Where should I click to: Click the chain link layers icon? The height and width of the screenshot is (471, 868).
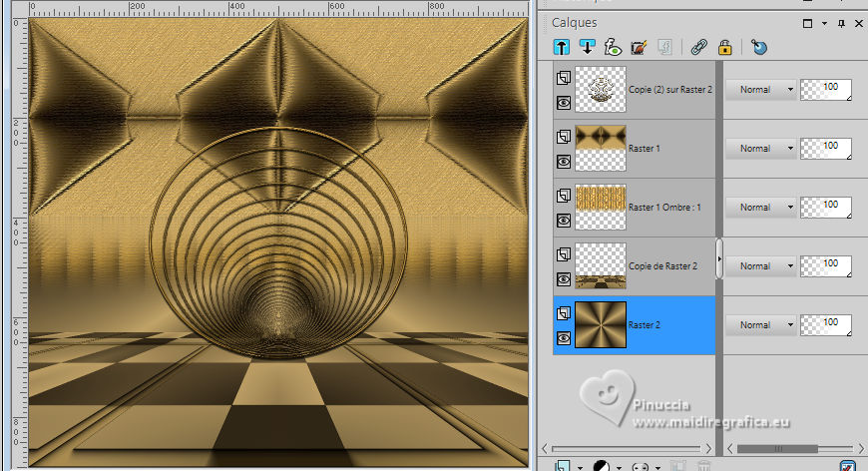tap(699, 46)
